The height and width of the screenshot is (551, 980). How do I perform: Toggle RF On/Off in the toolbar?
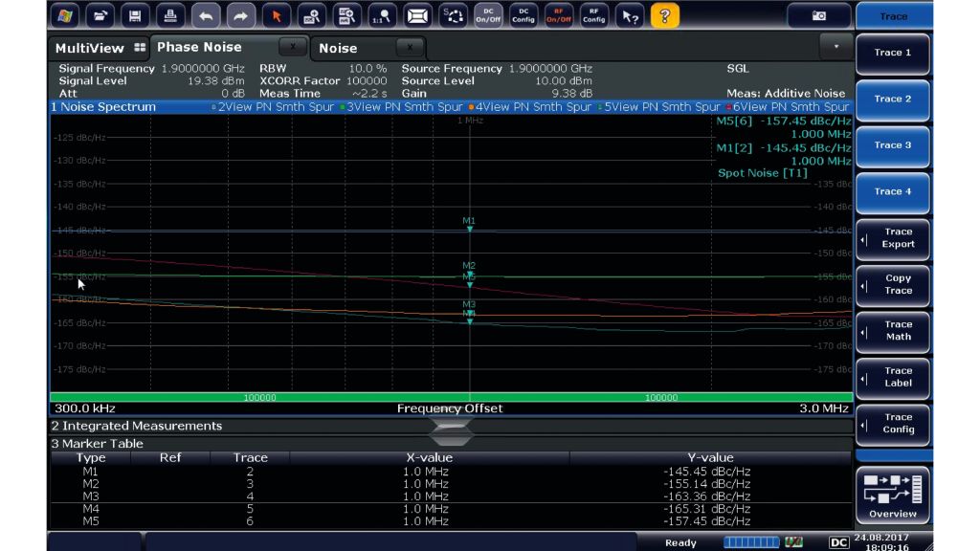click(x=559, y=15)
